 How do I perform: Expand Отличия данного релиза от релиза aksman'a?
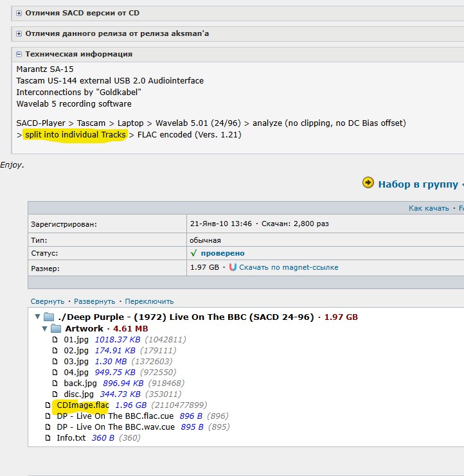coord(19,33)
